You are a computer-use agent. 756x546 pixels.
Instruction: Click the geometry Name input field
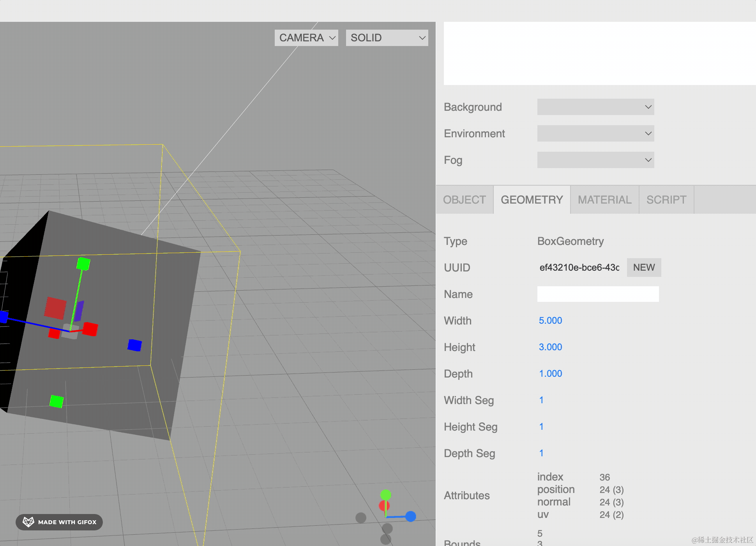tap(598, 294)
